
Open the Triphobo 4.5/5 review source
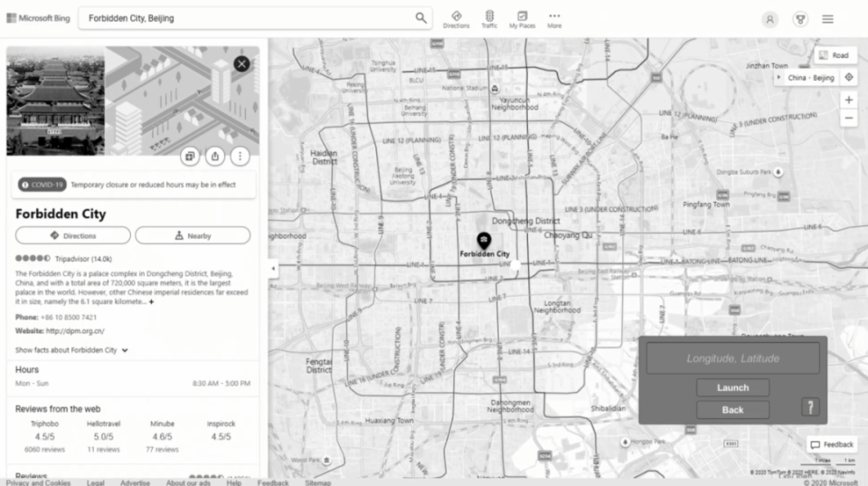click(45, 436)
